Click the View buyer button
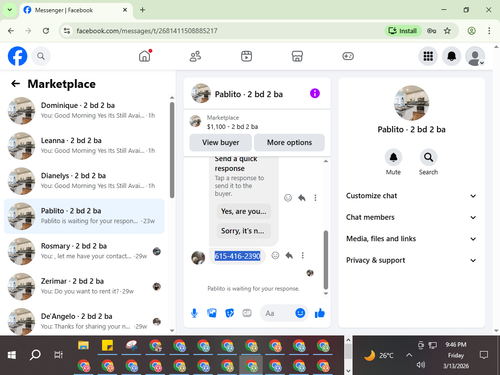 [221, 143]
